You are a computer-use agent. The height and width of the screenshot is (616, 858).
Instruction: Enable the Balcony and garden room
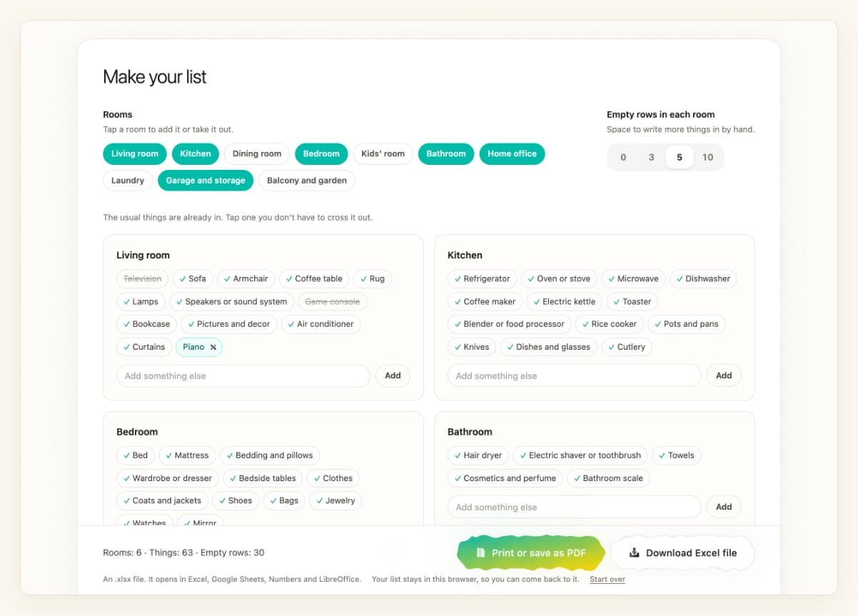[307, 181]
